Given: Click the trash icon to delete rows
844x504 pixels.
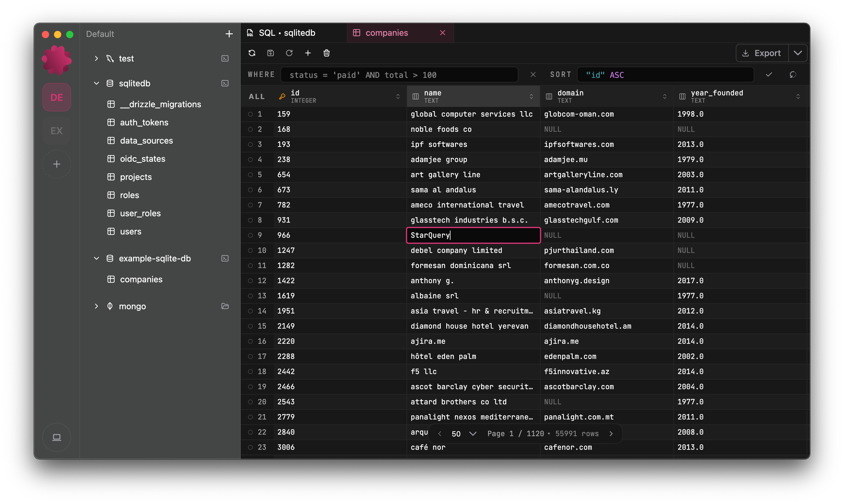Looking at the screenshot, I should coord(326,53).
